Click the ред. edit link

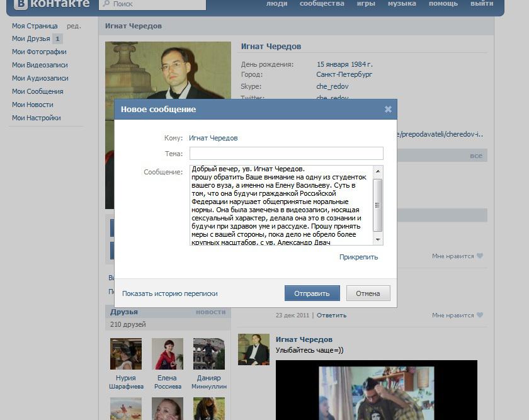74,26
